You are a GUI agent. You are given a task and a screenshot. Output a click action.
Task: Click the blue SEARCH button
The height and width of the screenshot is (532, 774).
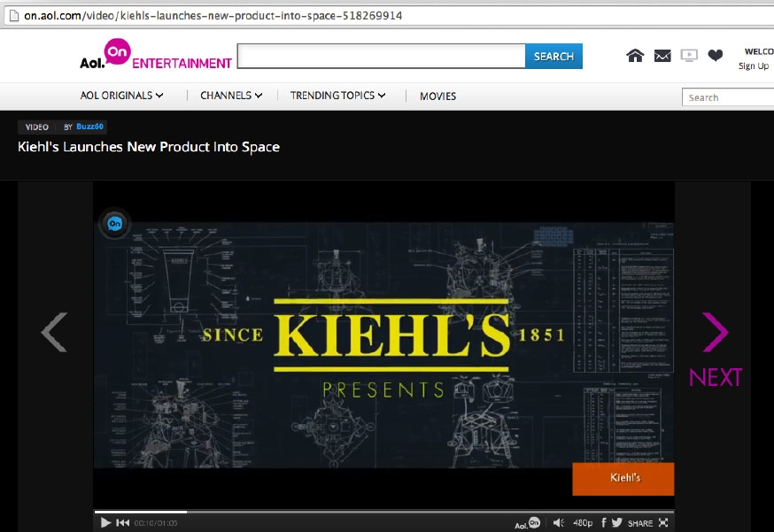coord(553,57)
